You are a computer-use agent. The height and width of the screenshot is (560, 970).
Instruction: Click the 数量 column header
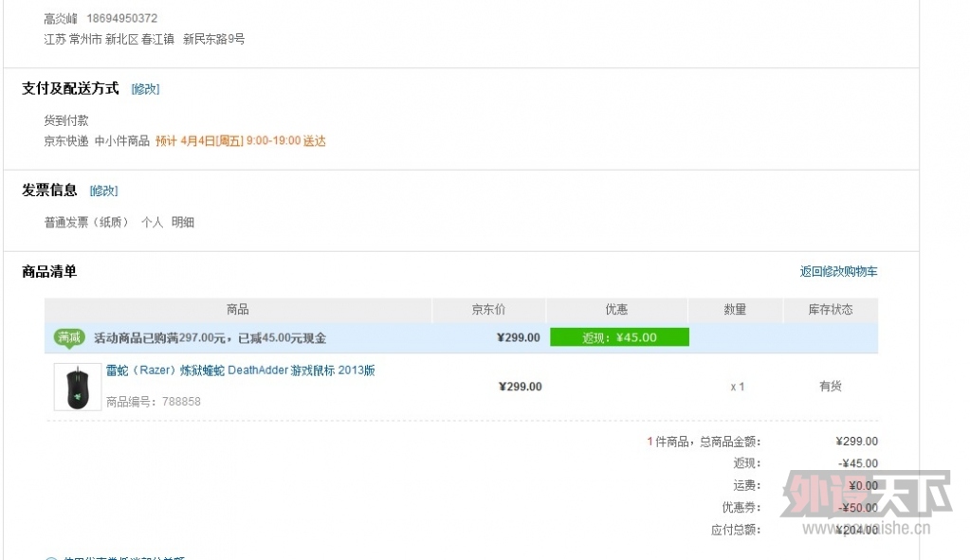(x=735, y=309)
